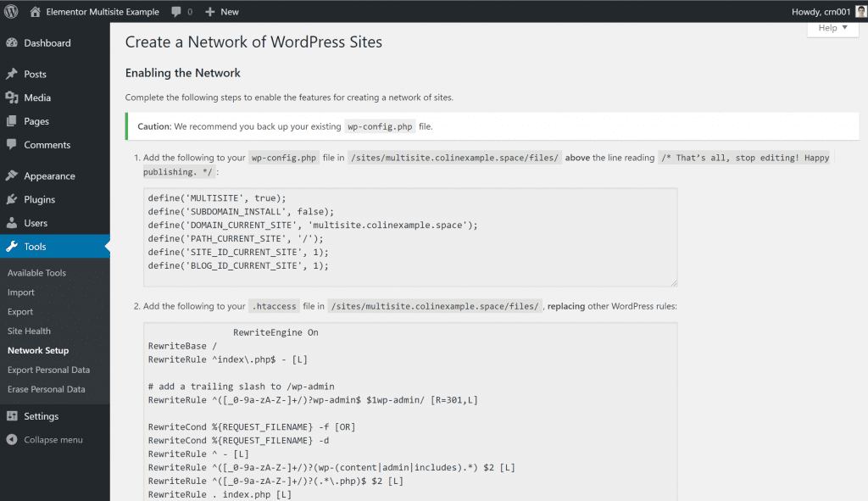Collapse the admin sidebar menu
Image resolution: width=868 pixels, height=501 pixels.
(x=53, y=440)
